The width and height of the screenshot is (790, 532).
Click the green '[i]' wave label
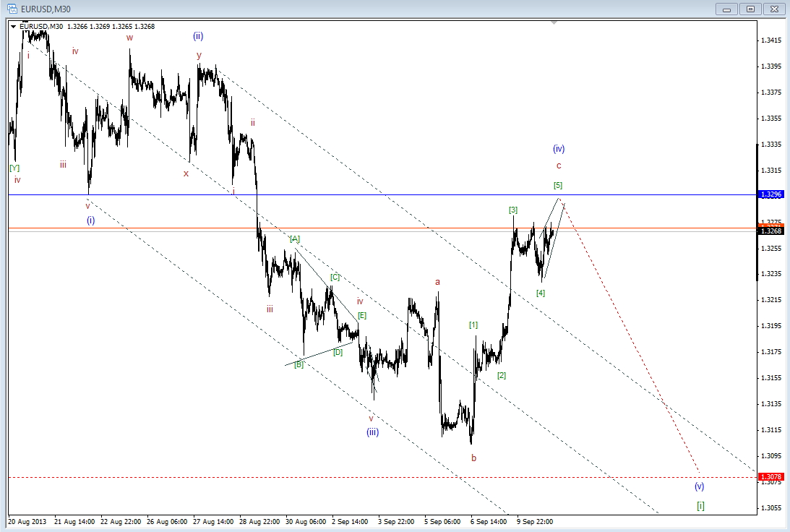coord(701,506)
